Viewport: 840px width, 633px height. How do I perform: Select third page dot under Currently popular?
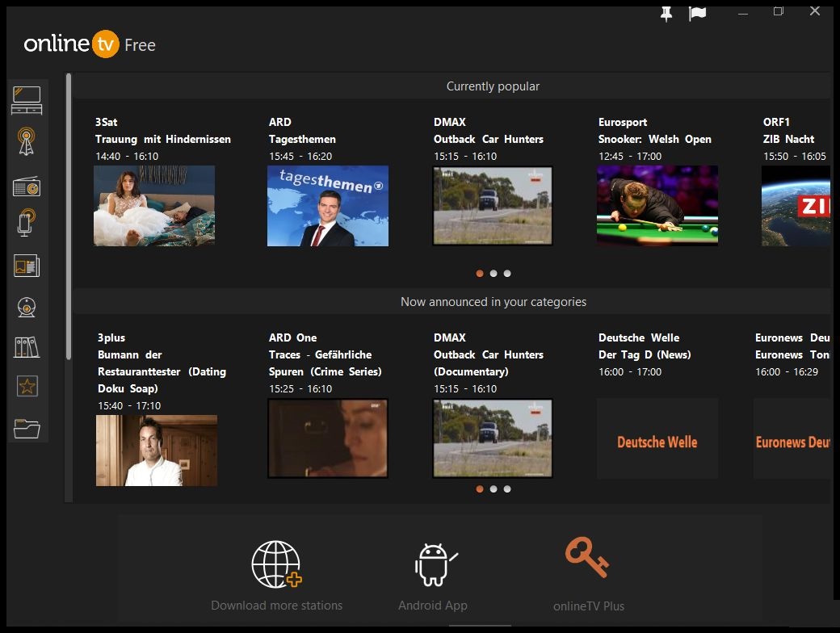coord(507,274)
